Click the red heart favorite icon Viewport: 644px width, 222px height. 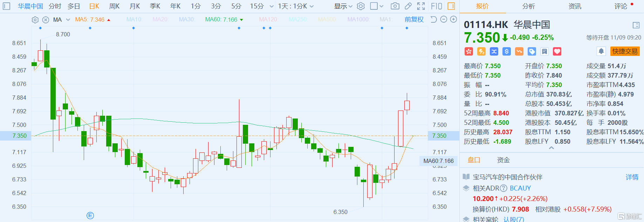click(x=557, y=51)
